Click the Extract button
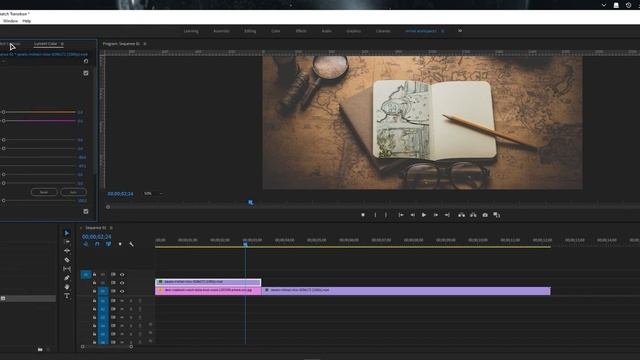Viewport: 640px width, 360px height. 473,215
